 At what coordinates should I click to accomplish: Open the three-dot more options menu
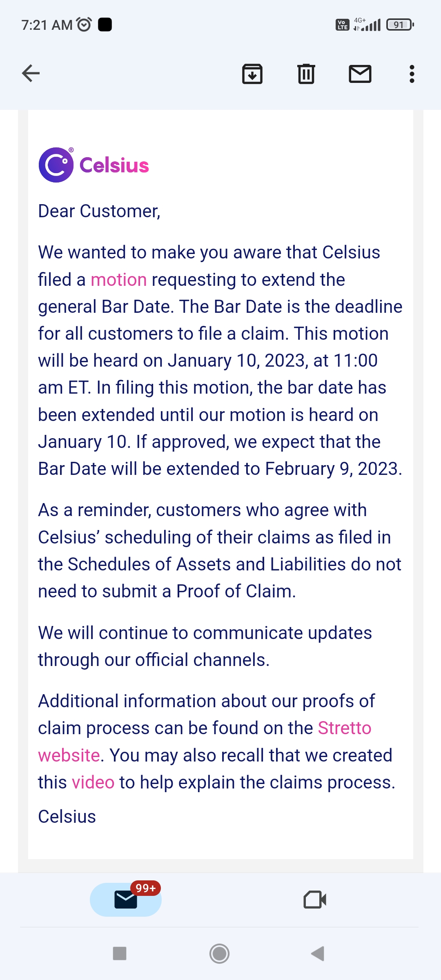click(x=412, y=74)
